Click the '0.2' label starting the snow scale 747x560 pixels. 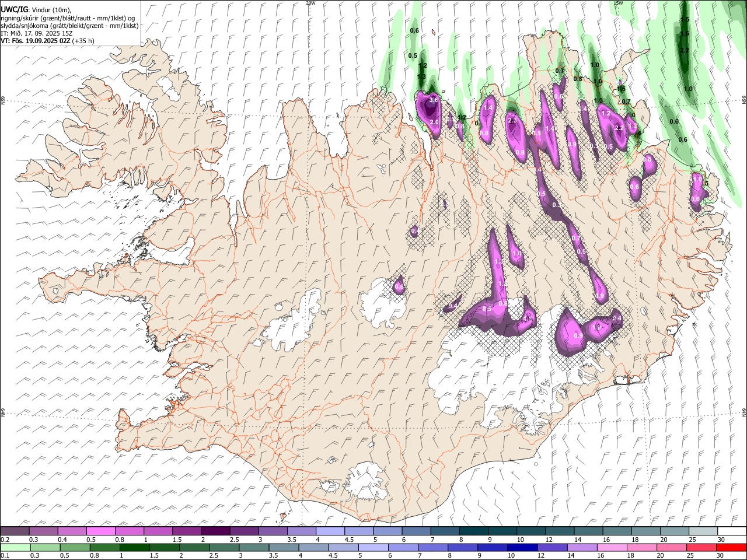coord(5,540)
